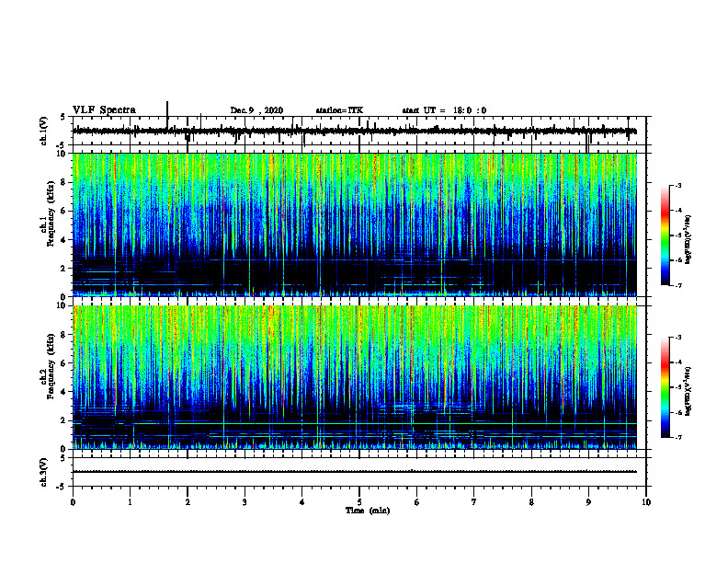
Task: Click the "VLF Spectra" plot title
Action: [x=104, y=109]
